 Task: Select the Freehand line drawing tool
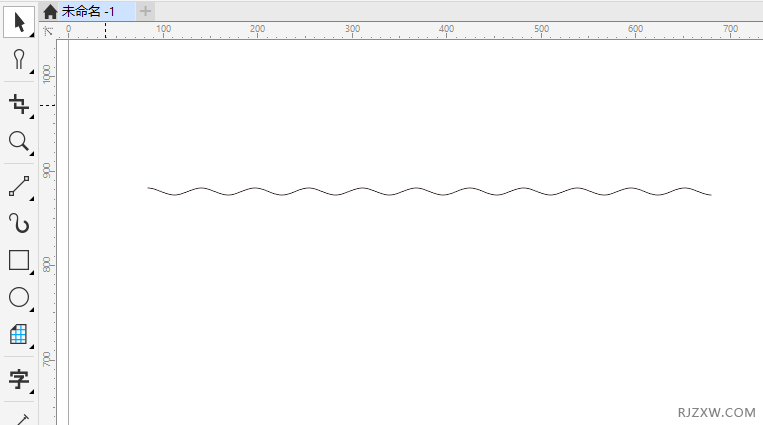(x=18, y=185)
